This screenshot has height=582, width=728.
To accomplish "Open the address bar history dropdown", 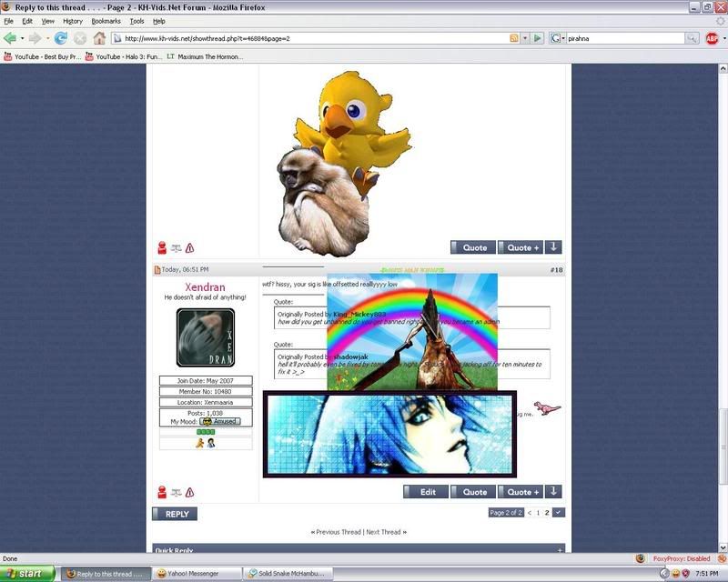I will click(525, 38).
